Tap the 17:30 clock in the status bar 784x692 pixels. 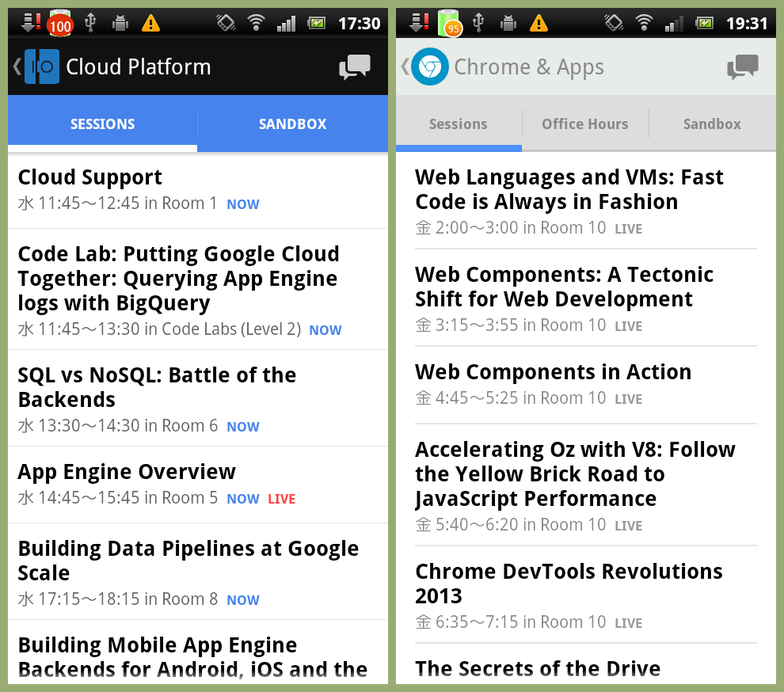pyautogui.click(x=359, y=24)
